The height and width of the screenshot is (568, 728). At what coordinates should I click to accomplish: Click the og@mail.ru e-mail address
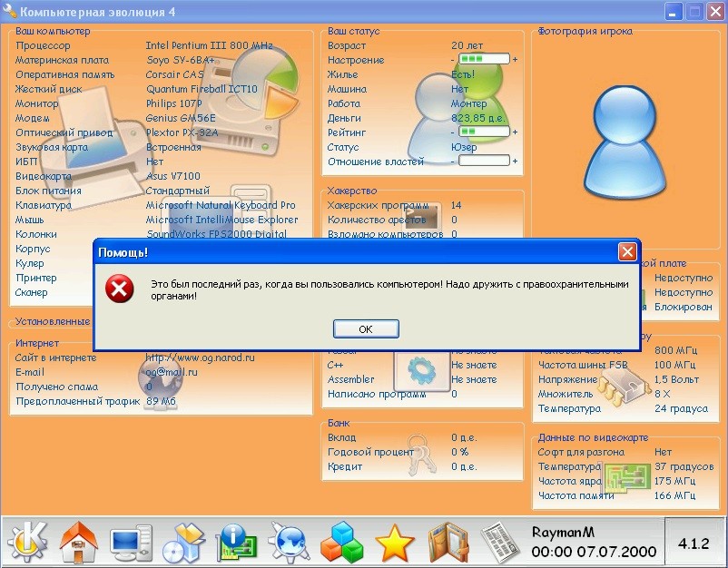click(172, 372)
